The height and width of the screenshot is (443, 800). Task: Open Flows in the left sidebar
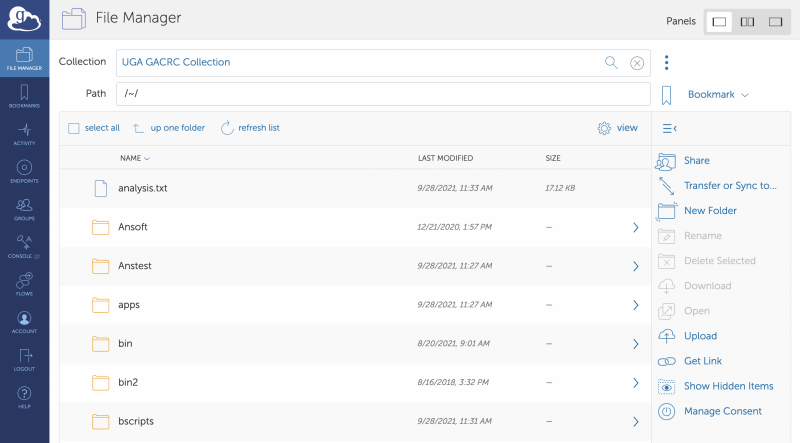point(24,285)
